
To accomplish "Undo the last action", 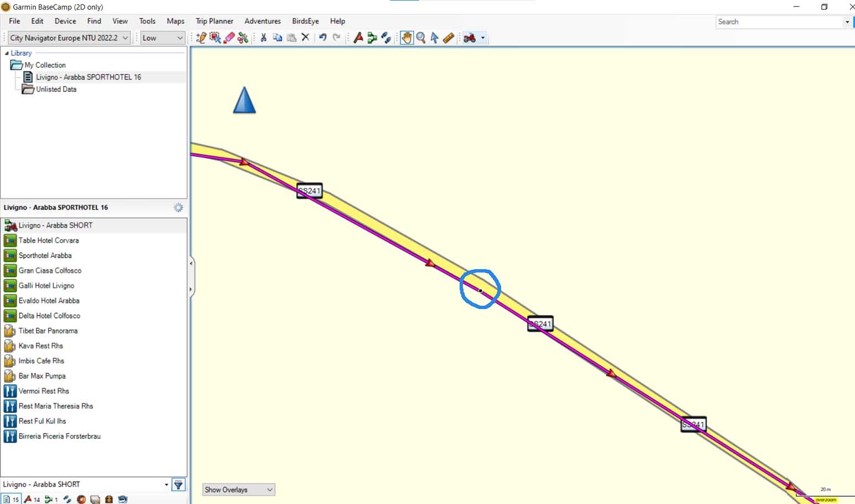I will (x=322, y=38).
